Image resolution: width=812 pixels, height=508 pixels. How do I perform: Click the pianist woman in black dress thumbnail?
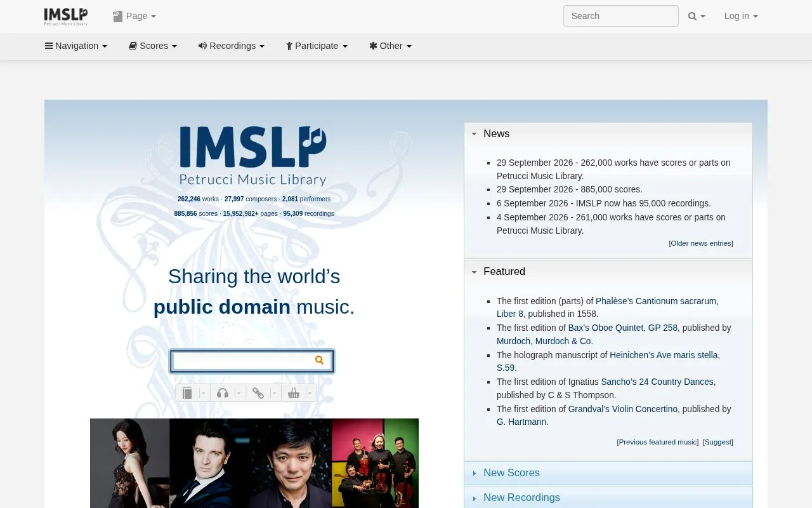(x=129, y=463)
